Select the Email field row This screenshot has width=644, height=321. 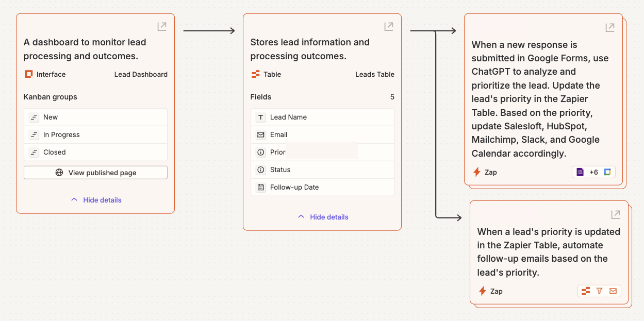[322, 134]
